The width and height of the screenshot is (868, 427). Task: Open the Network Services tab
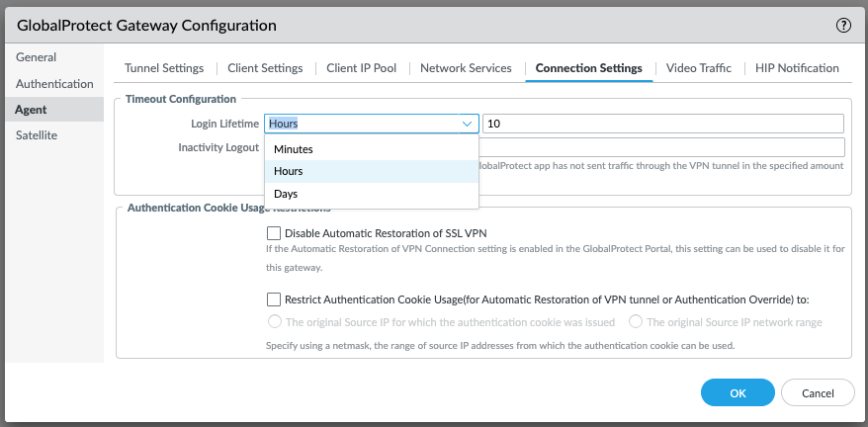coord(466,68)
